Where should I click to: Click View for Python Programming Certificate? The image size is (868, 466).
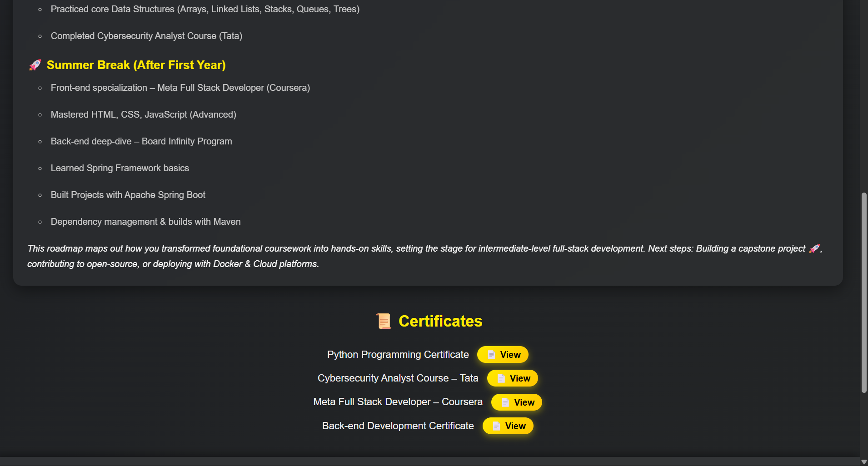503,355
